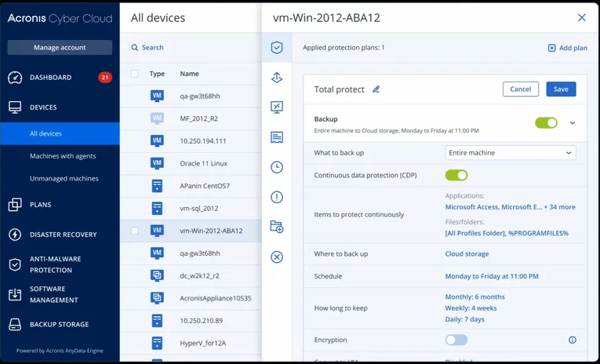The height and width of the screenshot is (364, 600).
Task: Open the Dashboard speedometer icon
Action: tap(15, 78)
